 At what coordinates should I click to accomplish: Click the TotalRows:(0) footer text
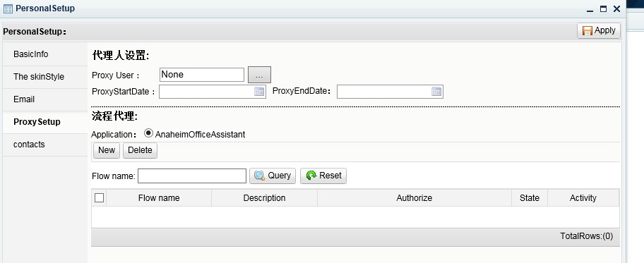click(587, 236)
